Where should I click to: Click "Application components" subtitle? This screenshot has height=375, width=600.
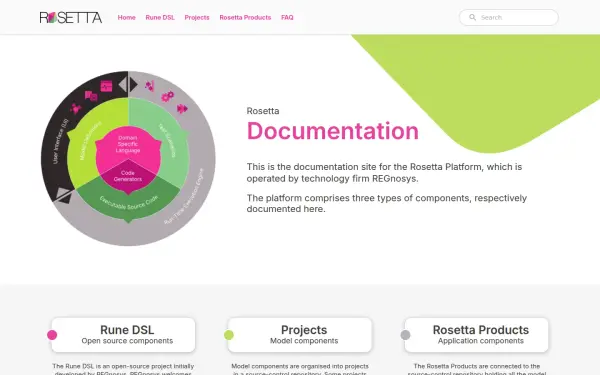click(x=481, y=341)
